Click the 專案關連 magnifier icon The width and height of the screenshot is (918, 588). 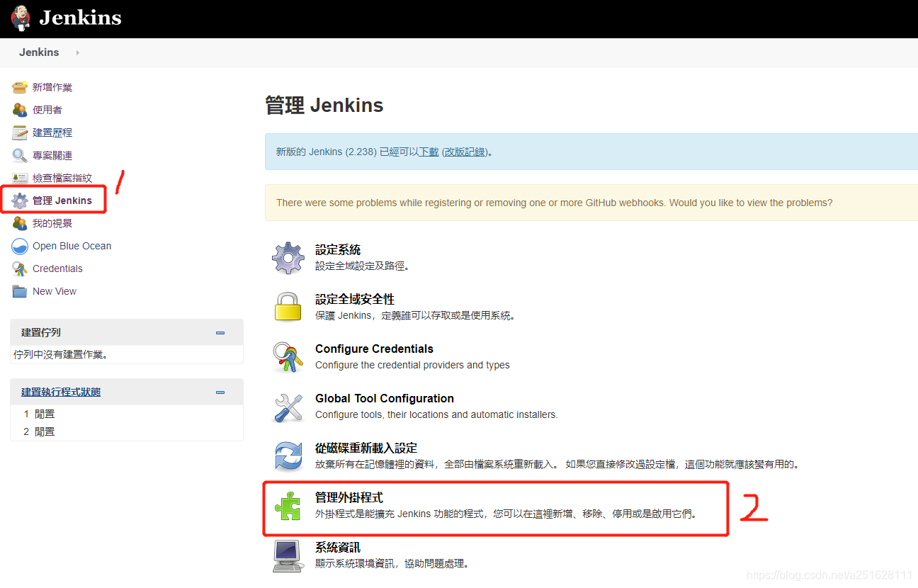pos(20,155)
